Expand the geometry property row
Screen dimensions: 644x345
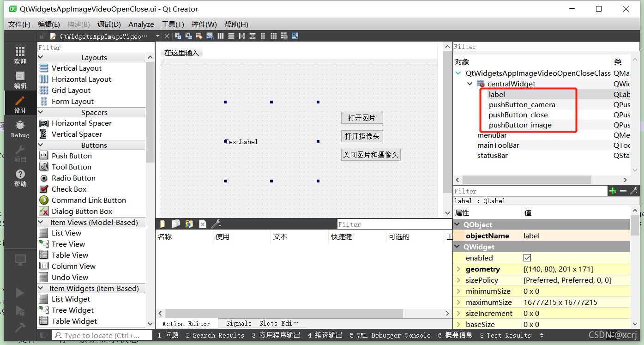458,269
